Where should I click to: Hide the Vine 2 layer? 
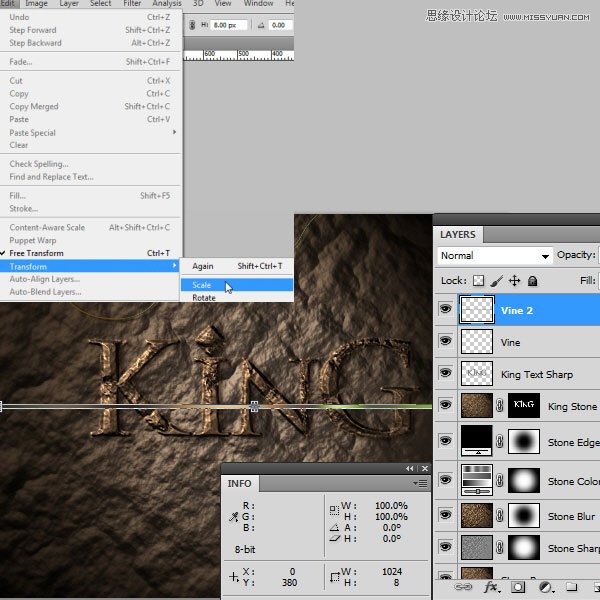coord(445,308)
